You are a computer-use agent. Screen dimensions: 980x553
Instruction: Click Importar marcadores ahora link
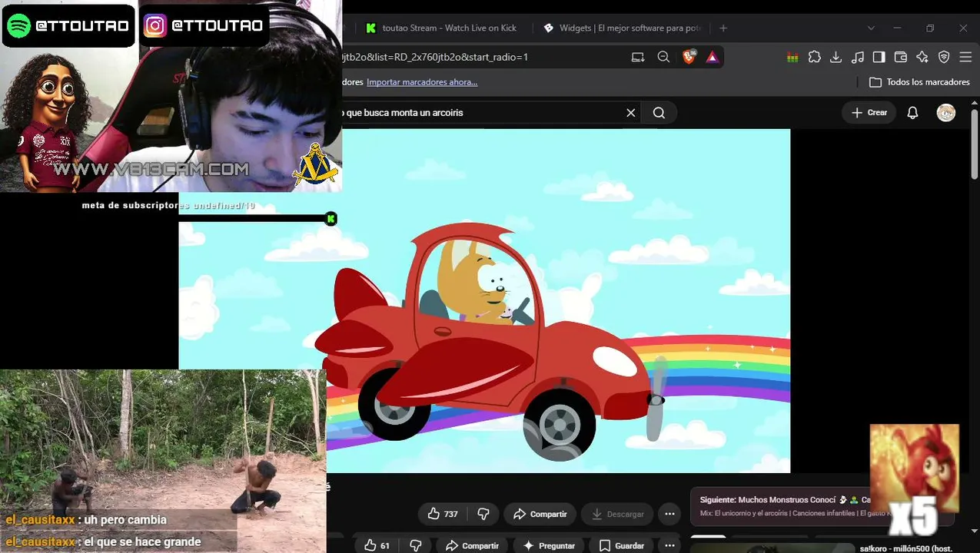(x=422, y=82)
